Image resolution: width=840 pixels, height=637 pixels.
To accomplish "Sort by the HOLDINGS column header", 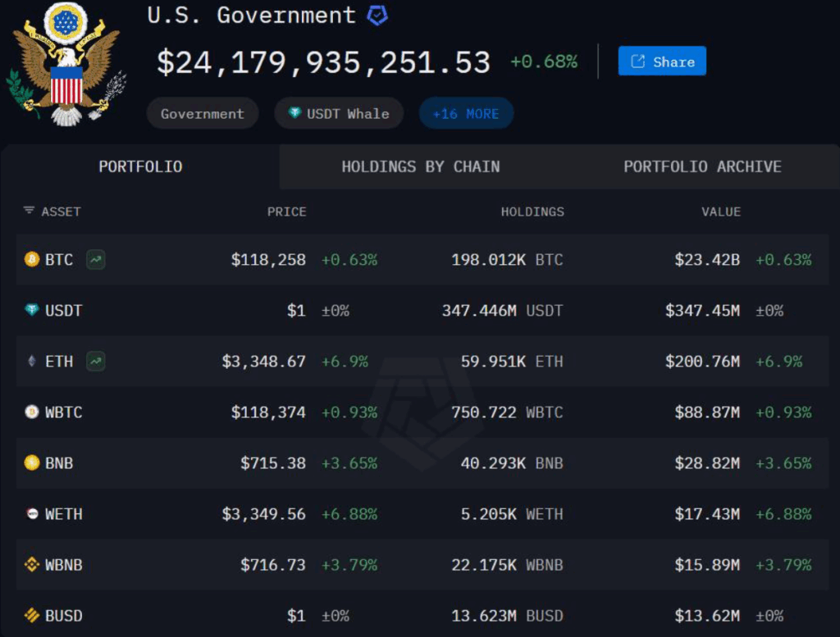I will pos(532,212).
